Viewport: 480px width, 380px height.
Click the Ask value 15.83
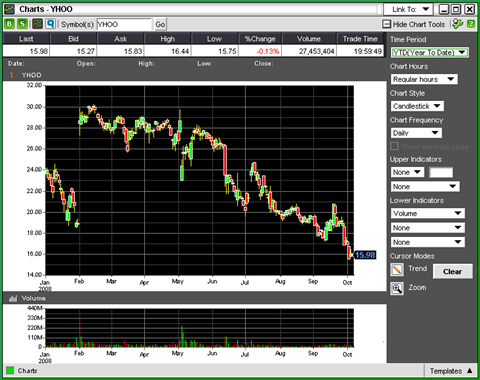133,51
